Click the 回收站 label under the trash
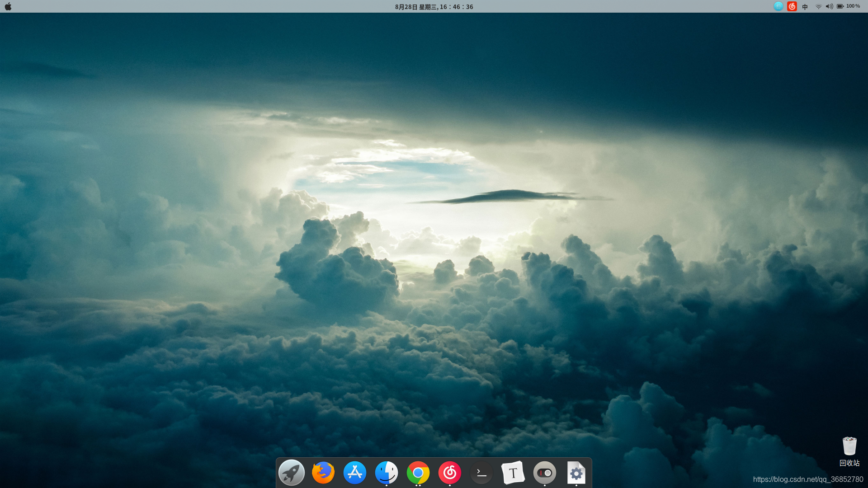Viewport: 868px width, 488px height. point(849,463)
